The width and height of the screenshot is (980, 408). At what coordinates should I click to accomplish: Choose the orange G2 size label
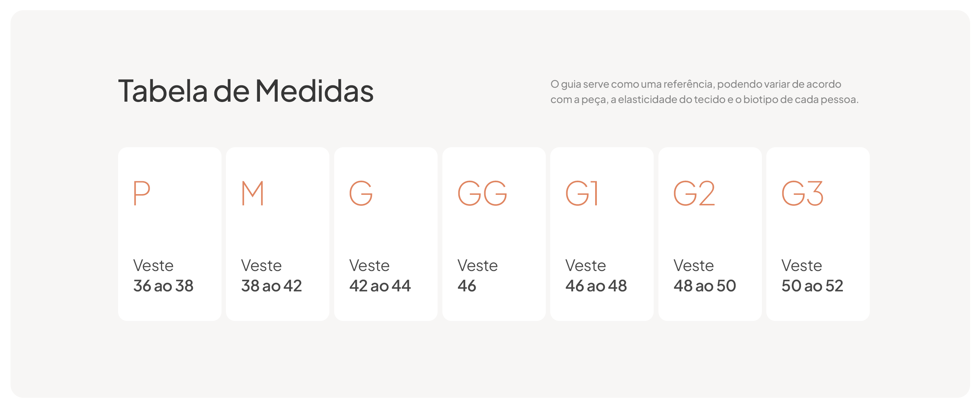click(694, 193)
